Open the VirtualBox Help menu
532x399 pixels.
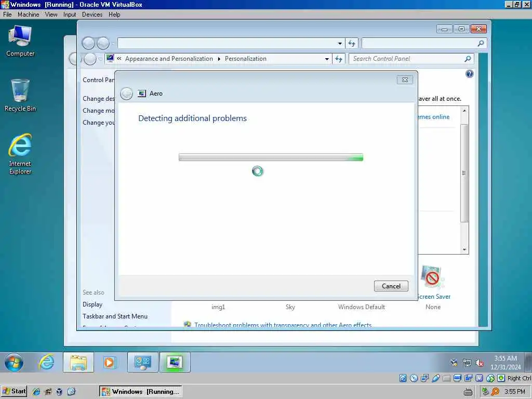pyautogui.click(x=114, y=14)
